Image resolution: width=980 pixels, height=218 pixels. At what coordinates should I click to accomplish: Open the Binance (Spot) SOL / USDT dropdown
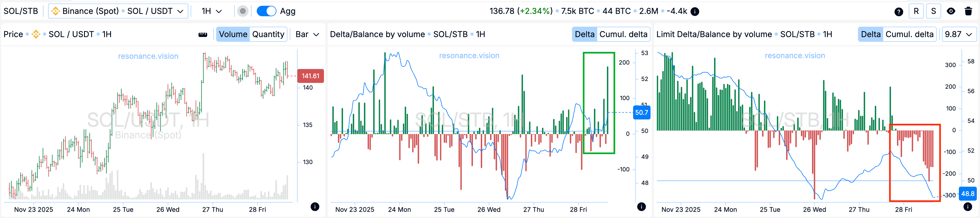(x=118, y=11)
